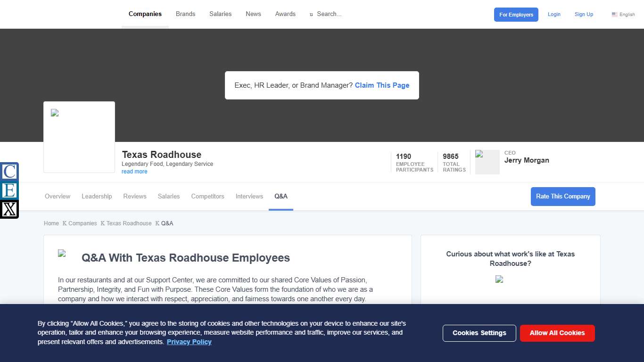
Task: Click the E icon in left sidebar
Action: pyautogui.click(x=9, y=190)
